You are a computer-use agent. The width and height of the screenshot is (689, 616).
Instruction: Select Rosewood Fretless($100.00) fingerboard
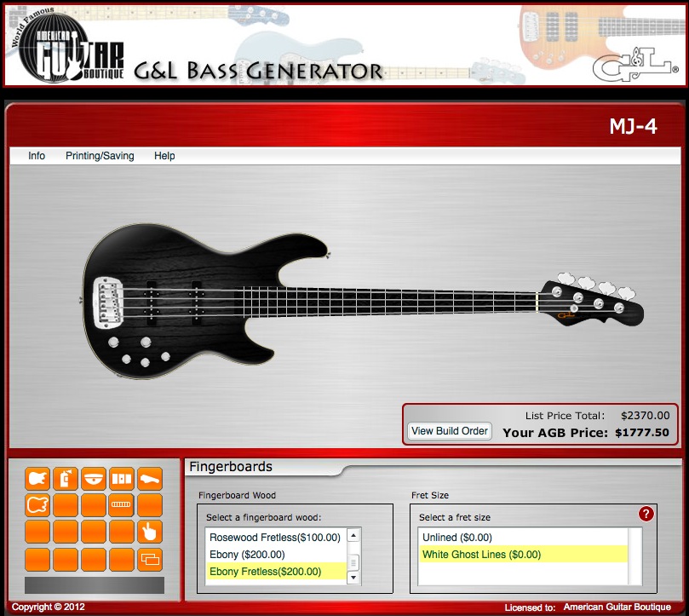[x=275, y=538]
